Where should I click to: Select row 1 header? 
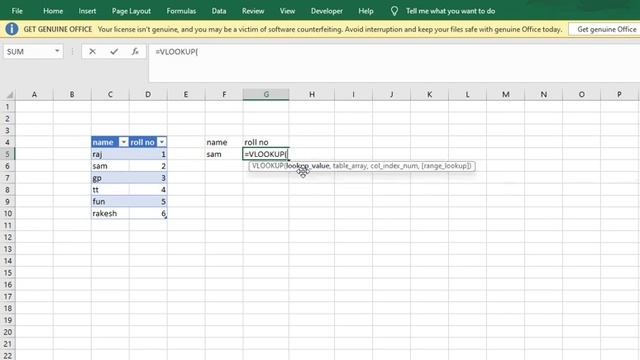tap(7, 107)
